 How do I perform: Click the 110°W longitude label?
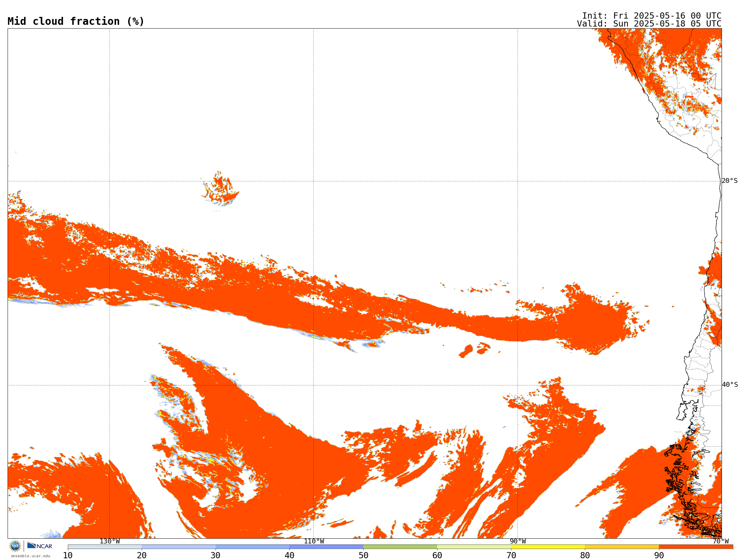(314, 541)
